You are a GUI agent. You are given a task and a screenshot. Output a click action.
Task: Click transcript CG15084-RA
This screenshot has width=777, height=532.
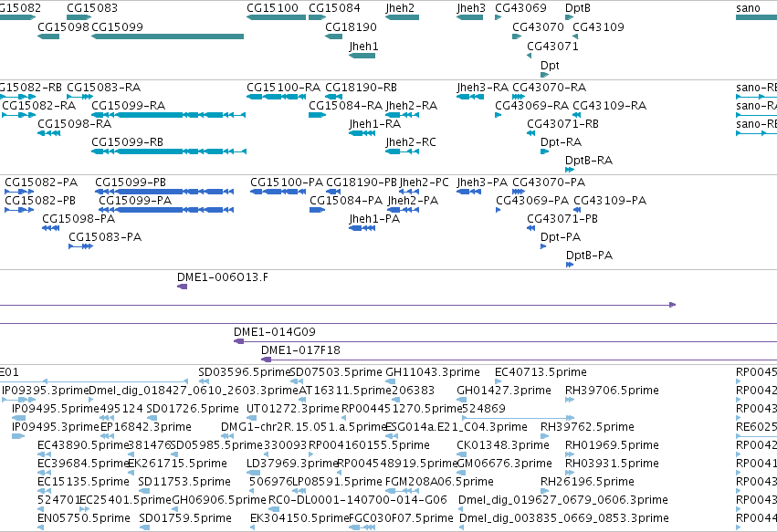[x=317, y=115]
